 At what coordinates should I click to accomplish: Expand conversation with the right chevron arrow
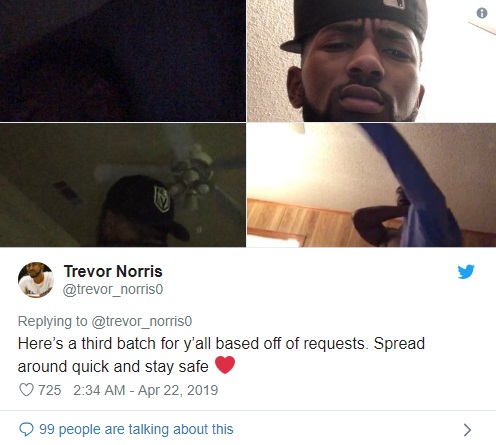pyautogui.click(x=467, y=430)
